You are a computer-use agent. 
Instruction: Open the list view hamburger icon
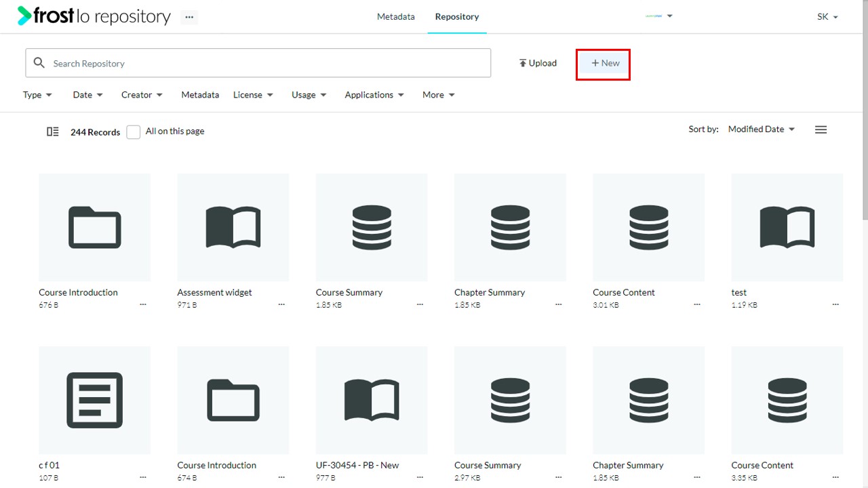[x=821, y=129]
